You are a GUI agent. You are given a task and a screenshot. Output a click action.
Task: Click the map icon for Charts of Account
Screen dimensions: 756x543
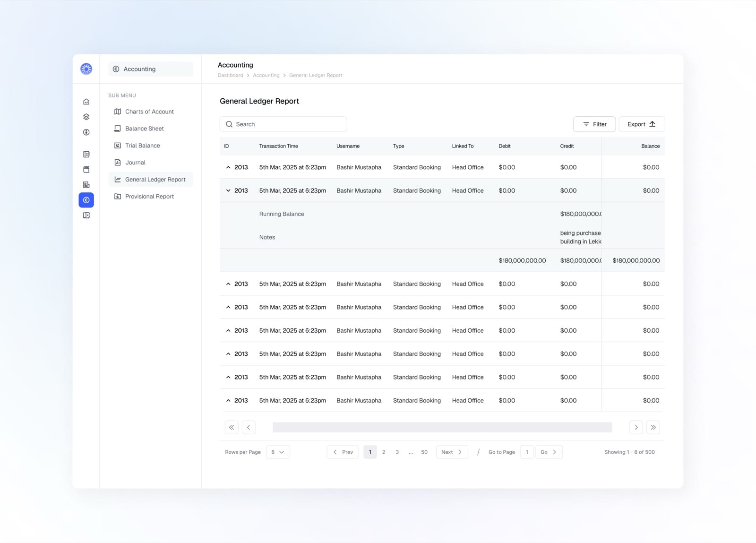pos(118,112)
